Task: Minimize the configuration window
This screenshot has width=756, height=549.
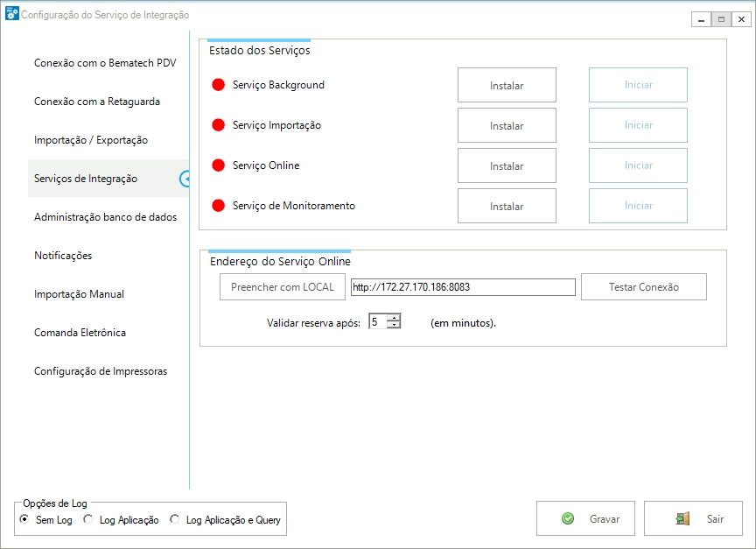Action: click(x=701, y=19)
